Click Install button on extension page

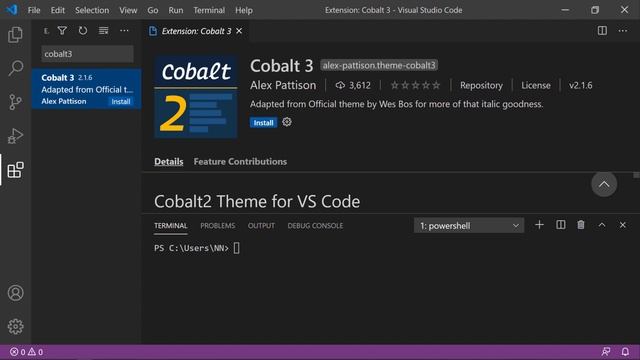coord(263,122)
